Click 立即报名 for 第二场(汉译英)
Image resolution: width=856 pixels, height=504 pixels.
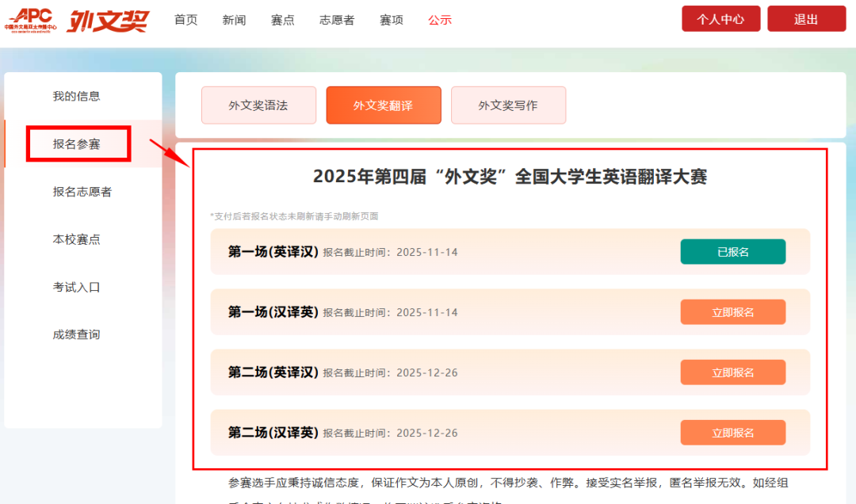pos(732,433)
